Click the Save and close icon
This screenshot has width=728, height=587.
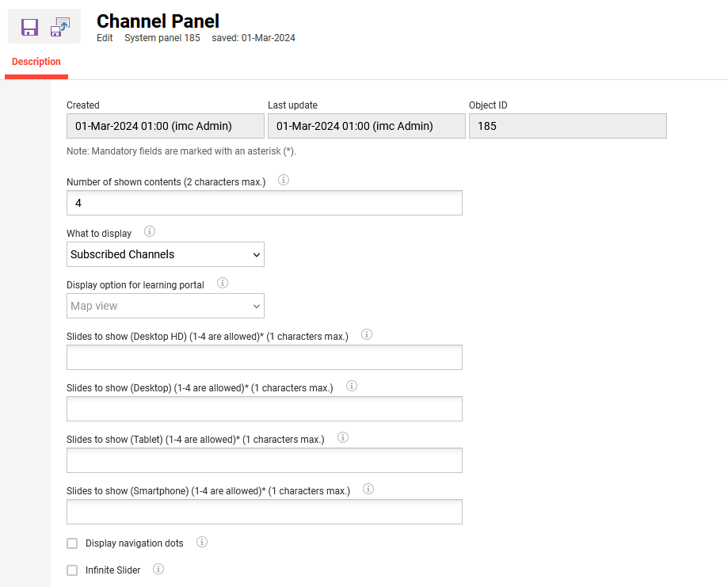coord(60,28)
